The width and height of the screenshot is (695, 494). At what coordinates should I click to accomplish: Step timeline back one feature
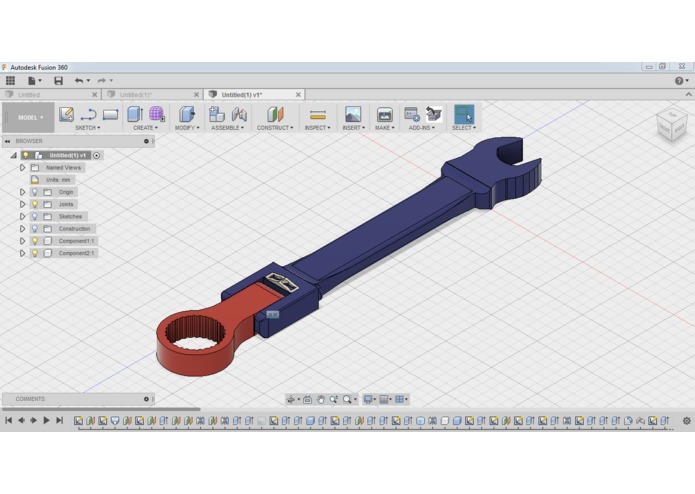pos(21,420)
